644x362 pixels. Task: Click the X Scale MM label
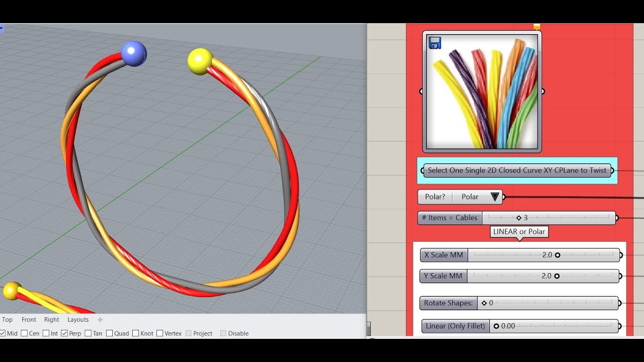pyautogui.click(x=444, y=255)
